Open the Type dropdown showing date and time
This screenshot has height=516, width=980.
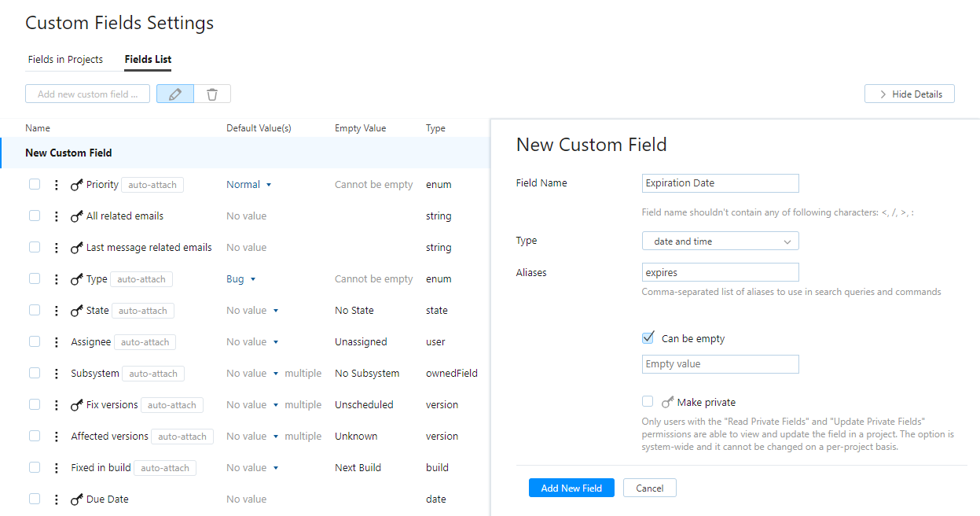coord(720,241)
